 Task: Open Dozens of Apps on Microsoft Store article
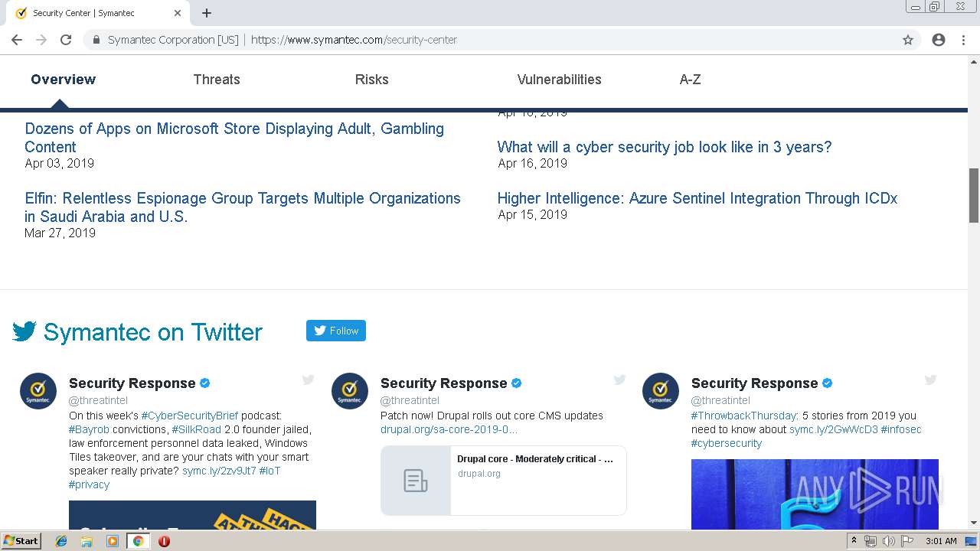tap(234, 138)
